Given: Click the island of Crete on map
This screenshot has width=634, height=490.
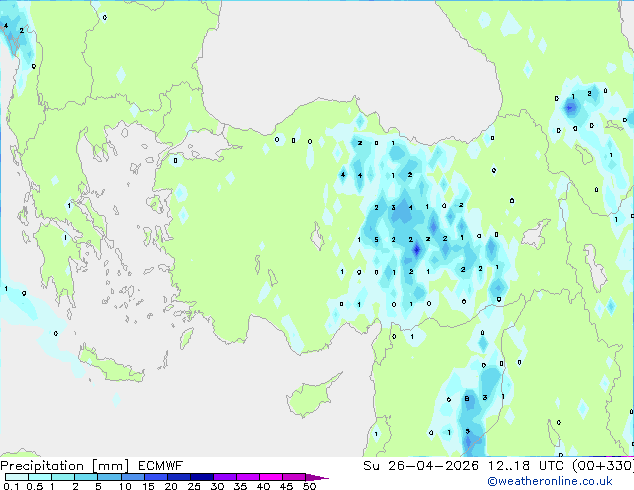Looking at the screenshot, I should point(111,367).
